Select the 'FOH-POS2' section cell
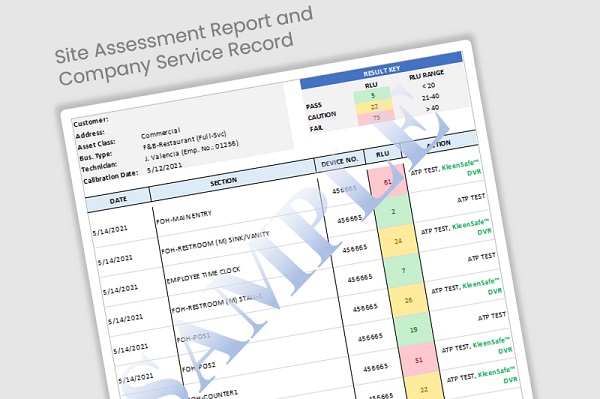The image size is (600, 399). [198, 367]
